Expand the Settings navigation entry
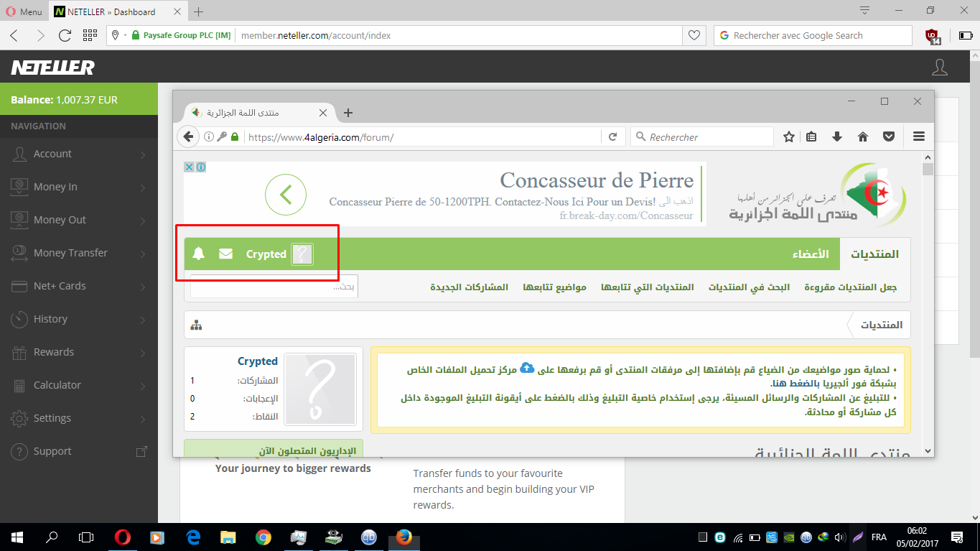This screenshot has height=551, width=980. (x=78, y=418)
